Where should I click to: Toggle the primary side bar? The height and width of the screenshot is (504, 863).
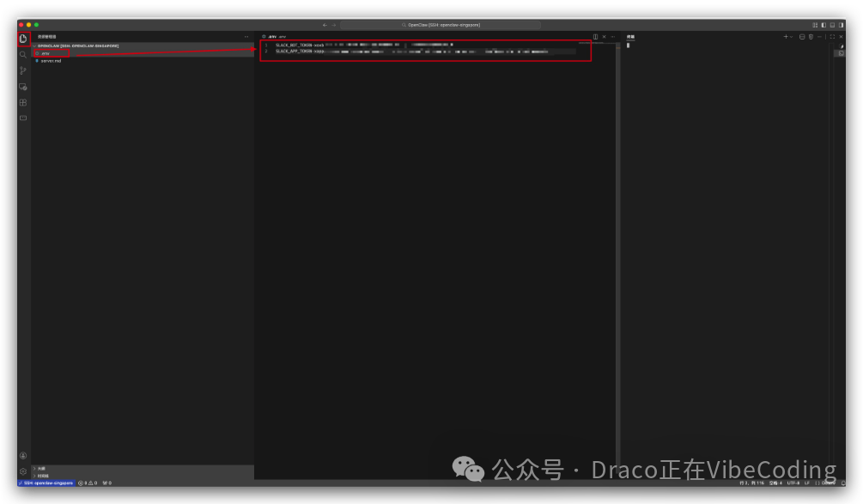[x=823, y=25]
